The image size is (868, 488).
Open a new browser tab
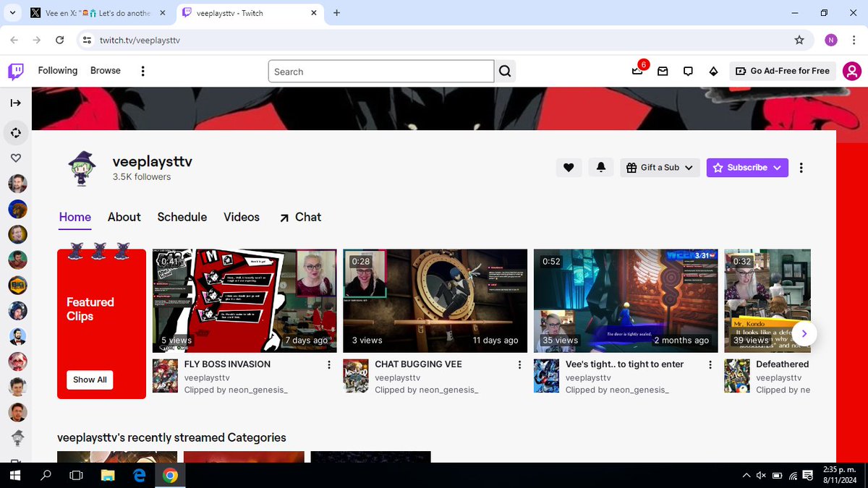pos(336,13)
